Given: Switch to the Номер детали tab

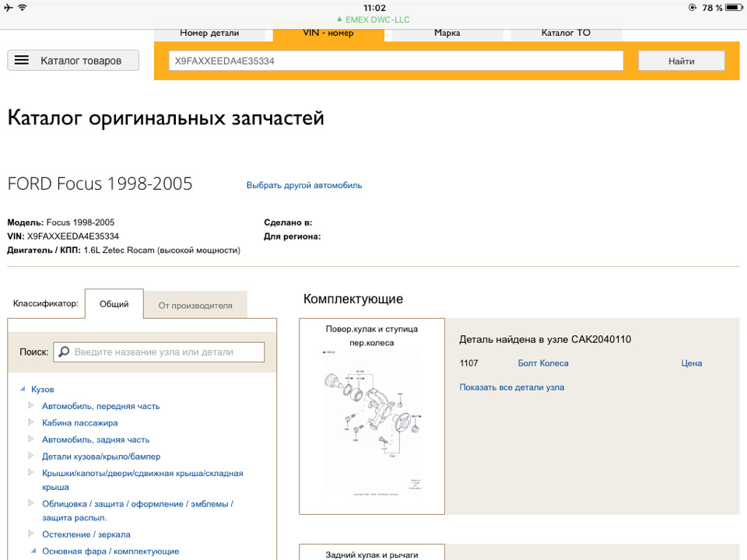Looking at the screenshot, I should (209, 33).
